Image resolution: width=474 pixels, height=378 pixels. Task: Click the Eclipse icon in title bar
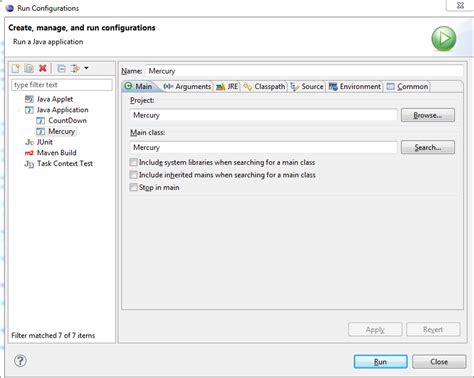10,8
